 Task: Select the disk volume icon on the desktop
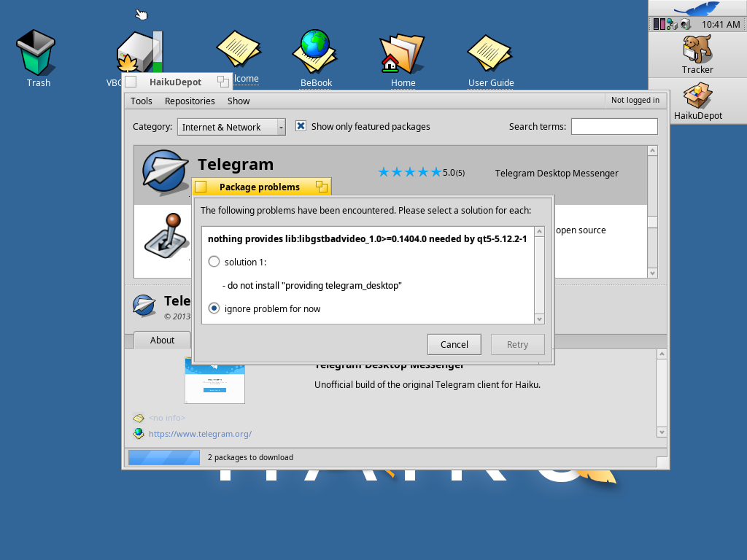click(141, 52)
